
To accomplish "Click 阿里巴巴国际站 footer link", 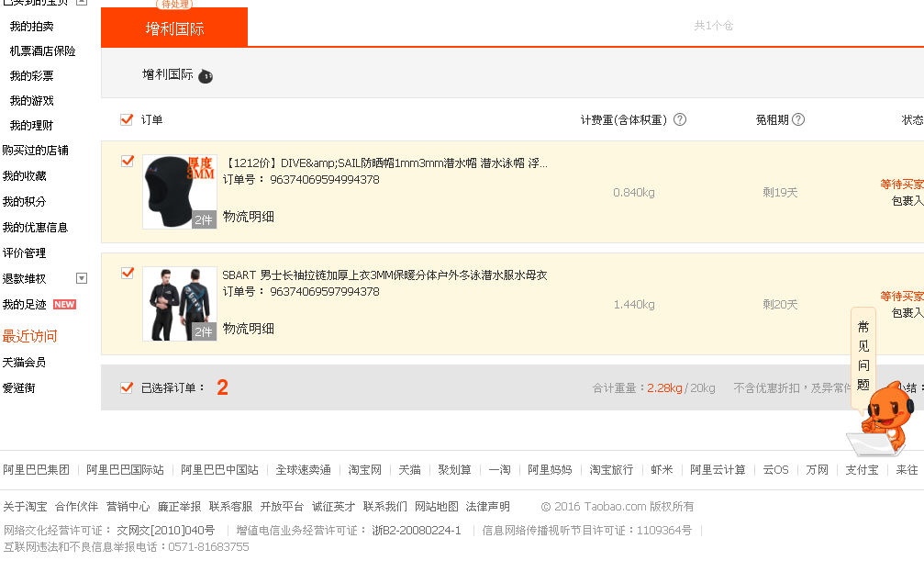I will 125,470.
